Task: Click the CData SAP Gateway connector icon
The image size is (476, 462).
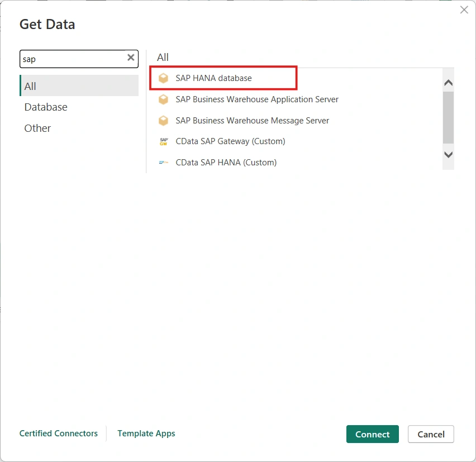Action: point(163,141)
